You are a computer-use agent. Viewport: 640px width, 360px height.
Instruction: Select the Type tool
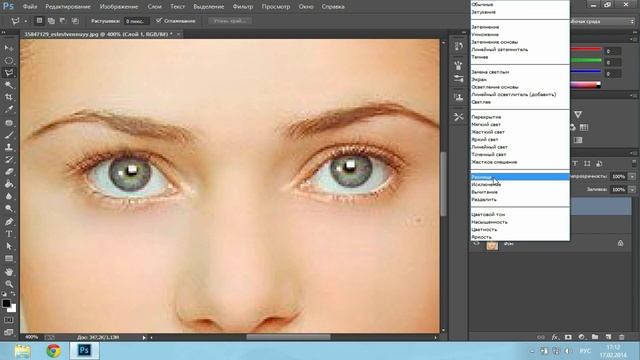click(x=9, y=234)
